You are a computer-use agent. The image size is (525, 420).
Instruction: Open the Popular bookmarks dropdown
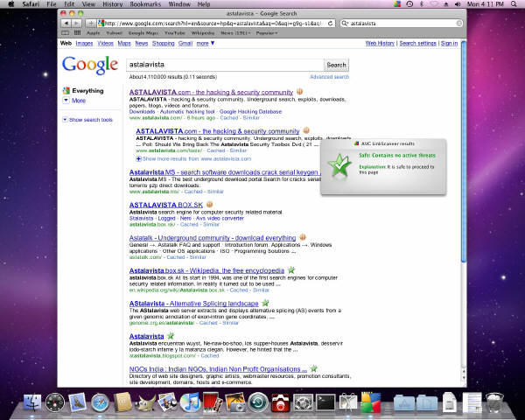267,33
